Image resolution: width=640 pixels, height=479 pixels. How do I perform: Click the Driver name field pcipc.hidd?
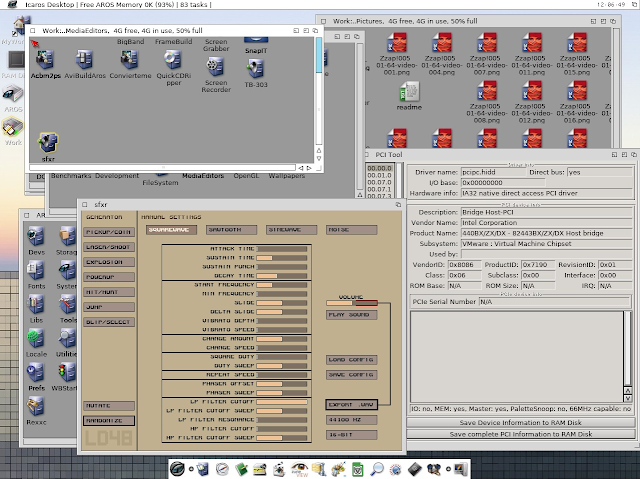tap(491, 172)
